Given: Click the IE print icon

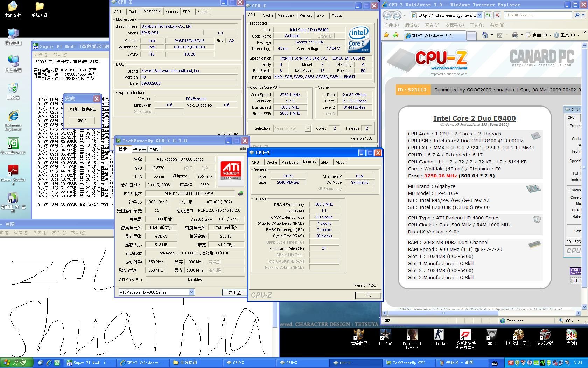Looking at the screenshot, I should (x=515, y=35).
